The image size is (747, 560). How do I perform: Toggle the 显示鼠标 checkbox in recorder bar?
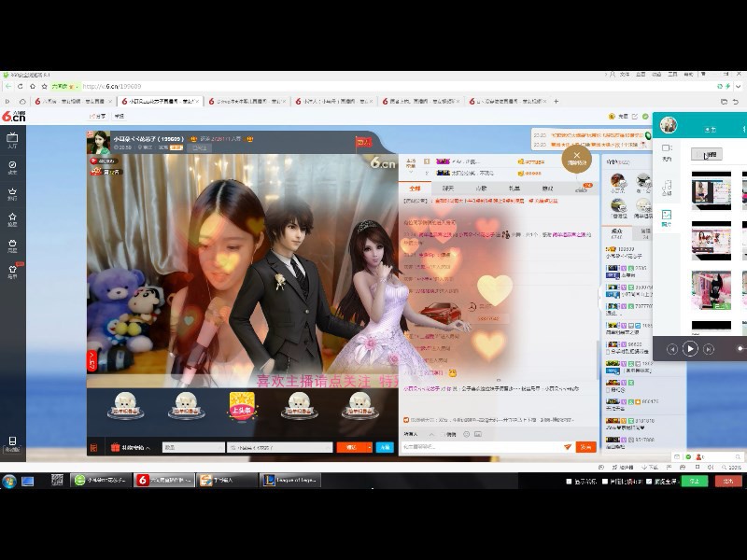coord(569,482)
